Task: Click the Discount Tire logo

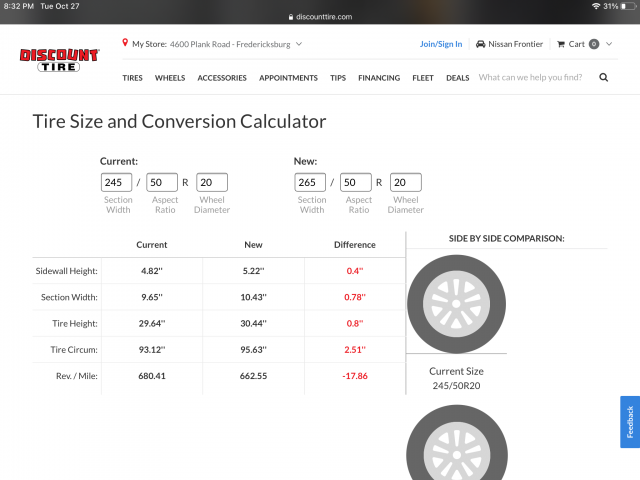Action: (59, 60)
